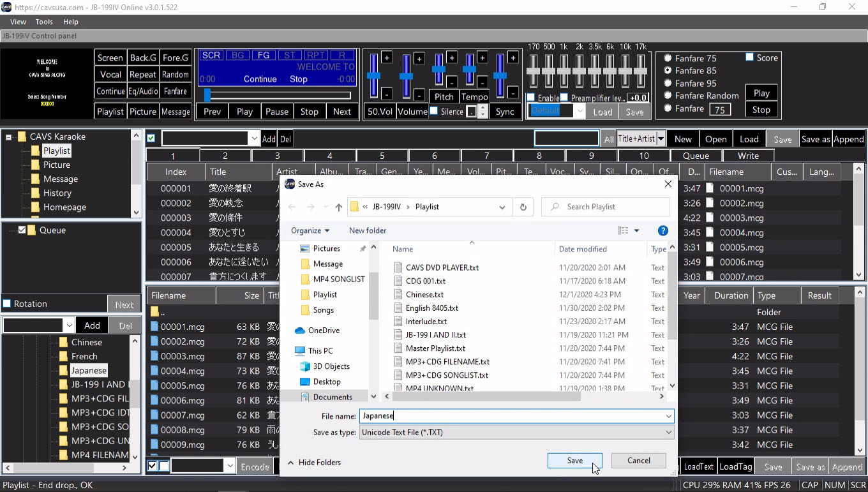Select the Chinese.txt file icon
Viewport: 868px width, 492px height.
click(x=398, y=295)
